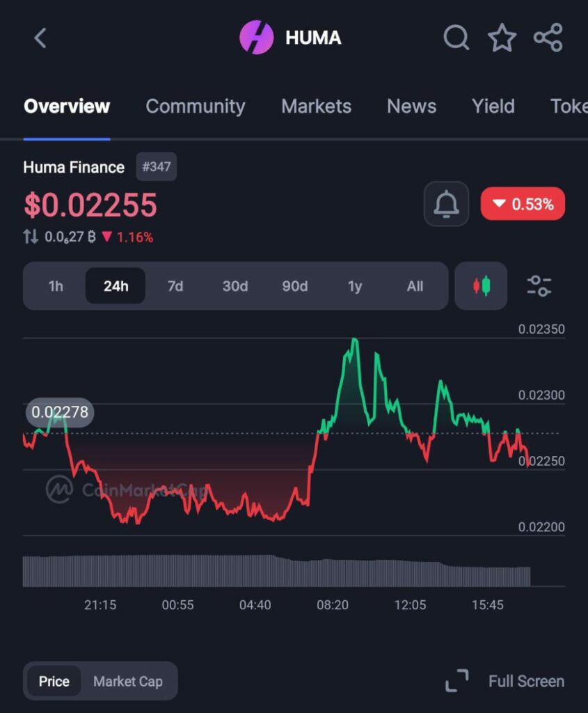This screenshot has width=588, height=713.
Task: Switch to candlestick chart view
Action: pyautogui.click(x=482, y=286)
